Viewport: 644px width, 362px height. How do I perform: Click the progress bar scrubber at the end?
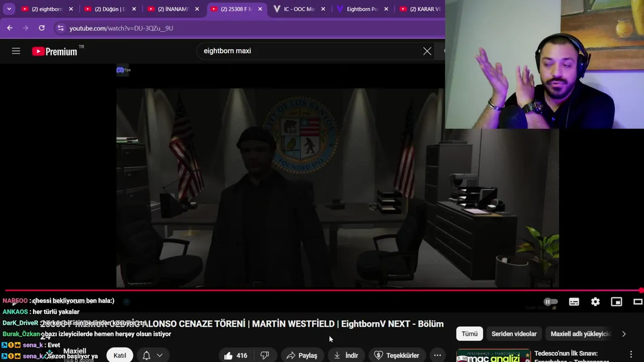click(641, 291)
